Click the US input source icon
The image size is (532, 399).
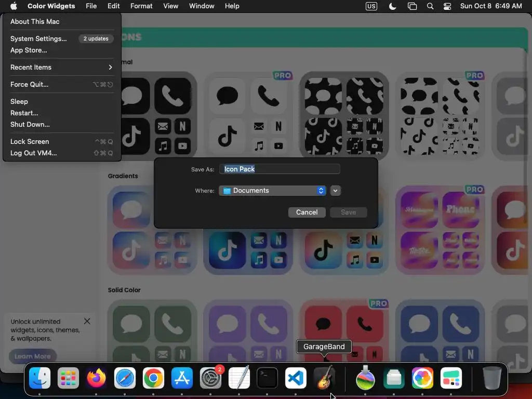371,6
